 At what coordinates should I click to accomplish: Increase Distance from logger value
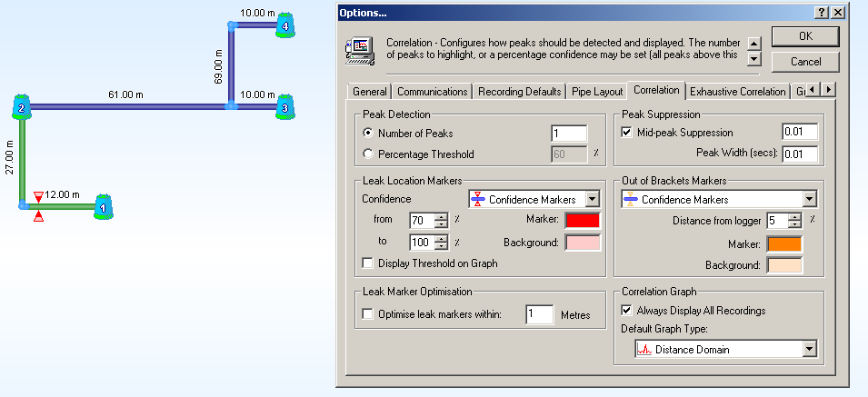pos(795,217)
